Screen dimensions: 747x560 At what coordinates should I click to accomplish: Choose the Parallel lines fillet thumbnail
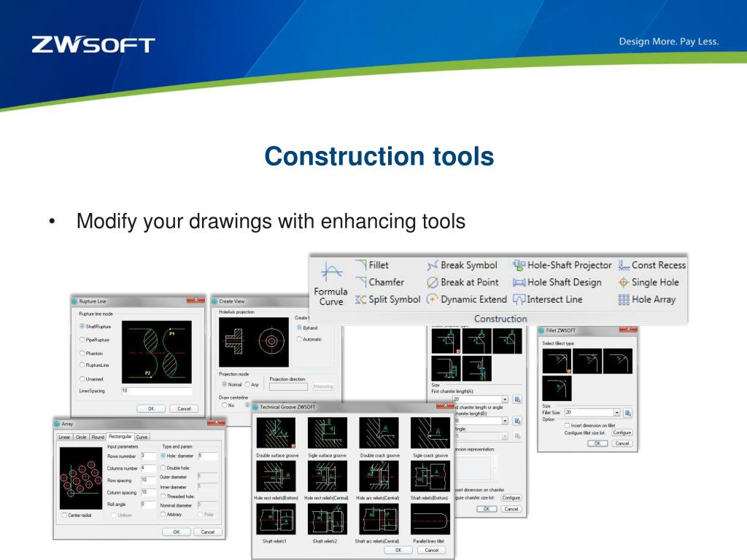[430, 519]
